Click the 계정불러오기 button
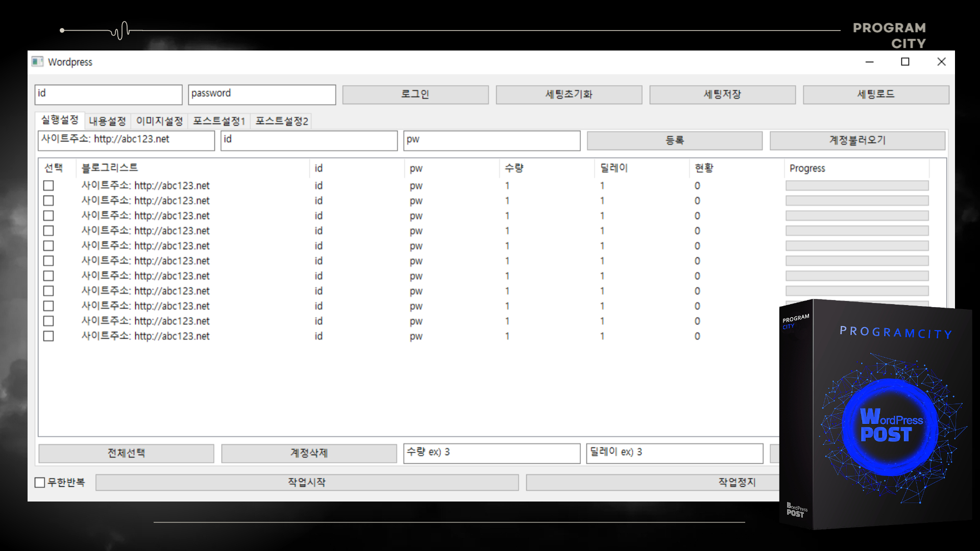This screenshot has width=980, height=551. [x=857, y=140]
